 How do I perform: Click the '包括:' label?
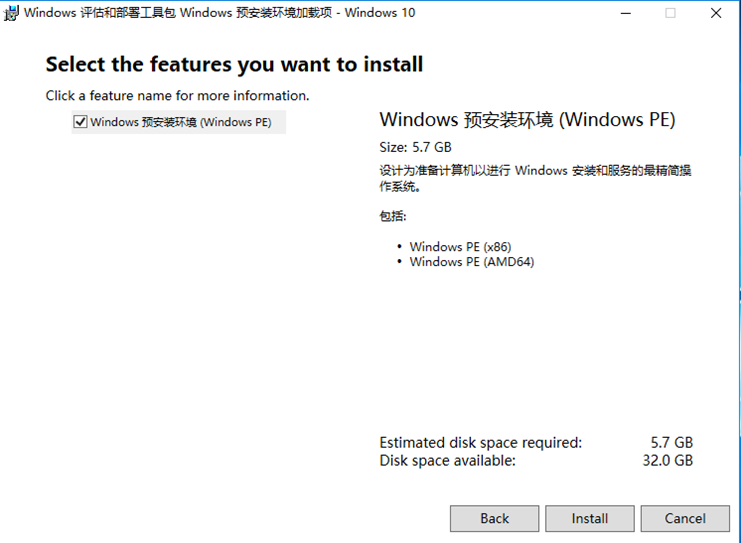pos(393,216)
